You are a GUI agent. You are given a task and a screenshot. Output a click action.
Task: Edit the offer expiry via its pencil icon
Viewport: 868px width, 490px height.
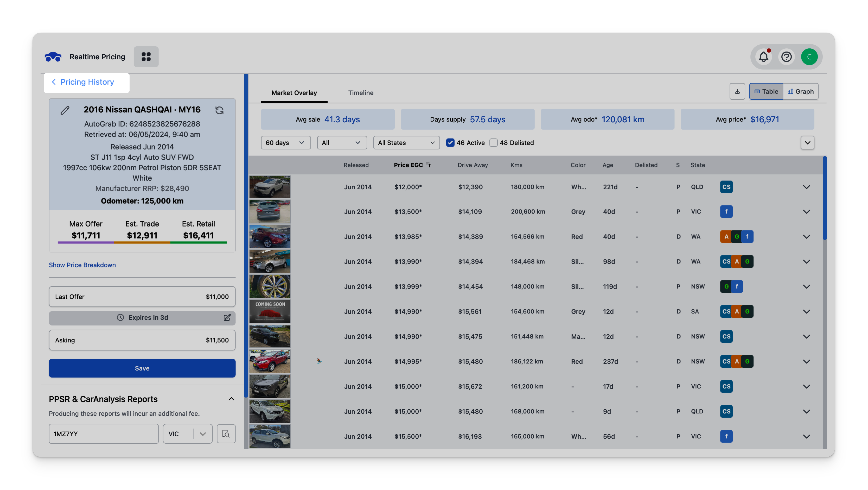pos(227,317)
